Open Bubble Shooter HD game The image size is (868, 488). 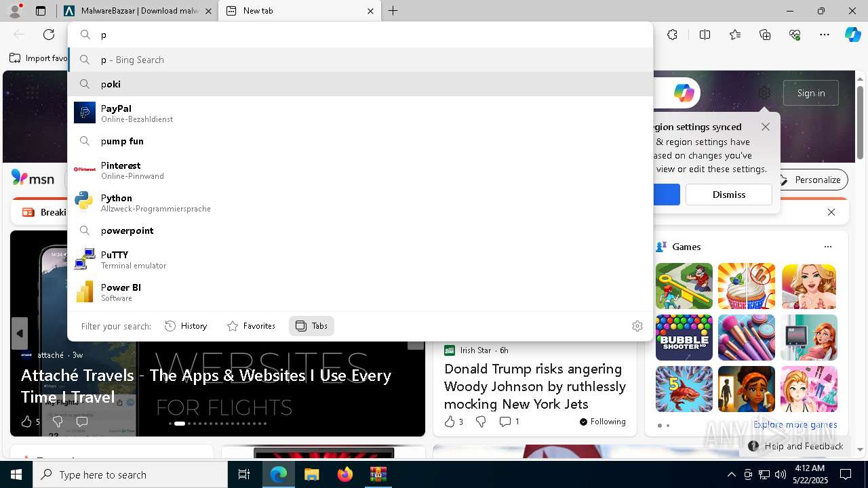tap(684, 338)
